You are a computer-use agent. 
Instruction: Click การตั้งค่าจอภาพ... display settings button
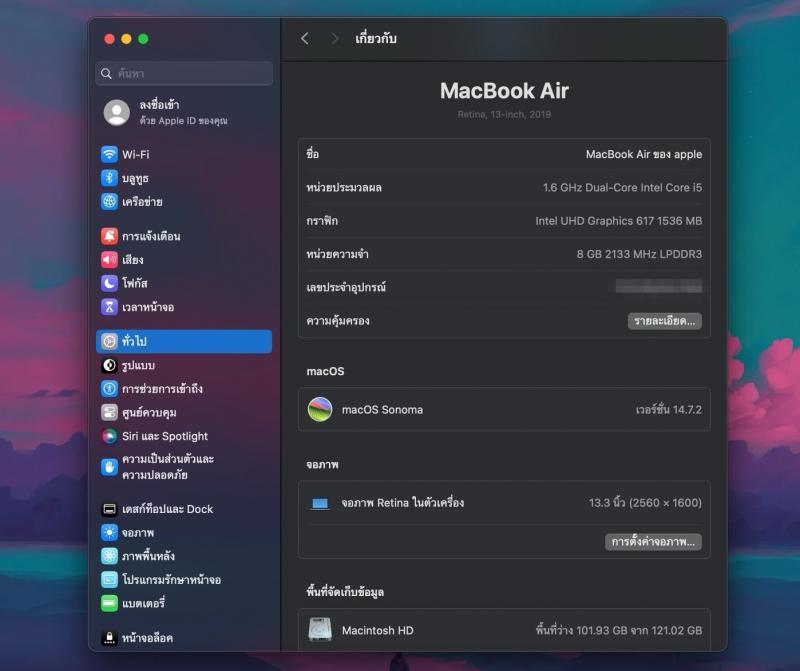[x=653, y=541]
